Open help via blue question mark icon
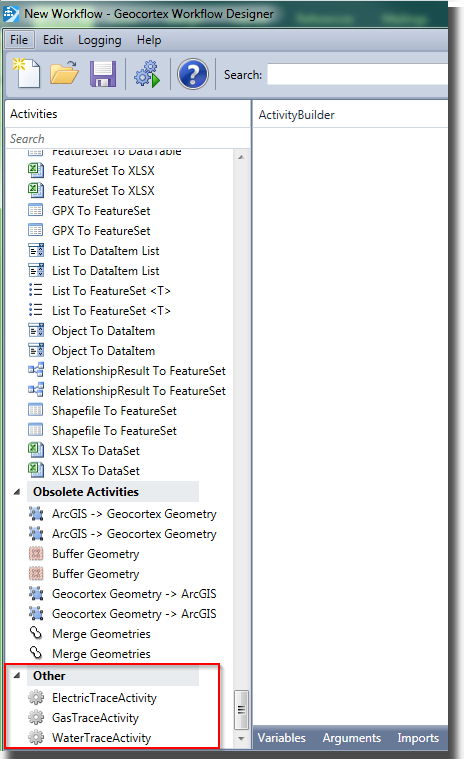The image size is (464, 766). coord(193,74)
